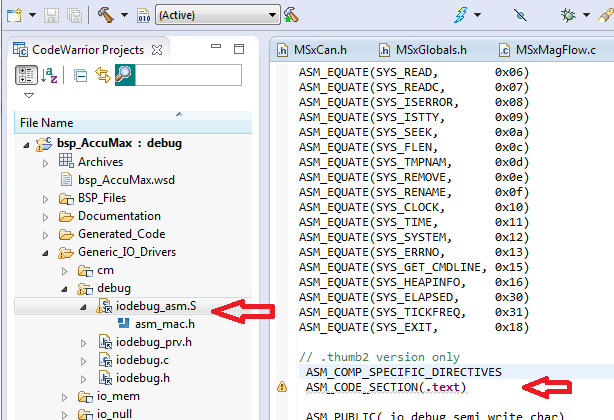Click the project filter search field
Screen dimensions: 614x420
click(x=188, y=75)
